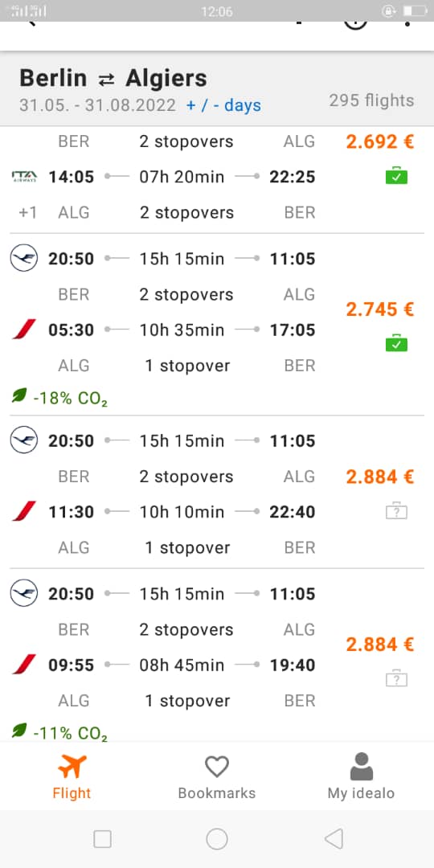Image resolution: width=434 pixels, height=868 pixels.
Task: Open flight with 09:55 return departure
Action: (217, 656)
